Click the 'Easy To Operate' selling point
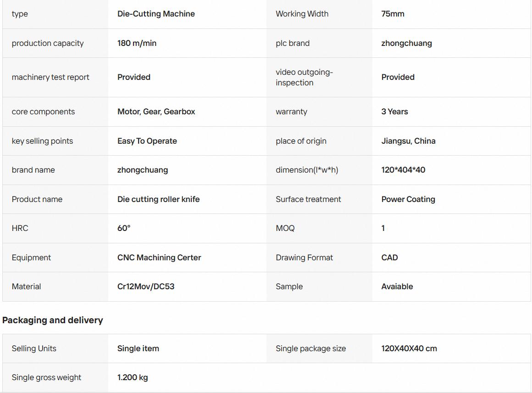 click(x=147, y=141)
